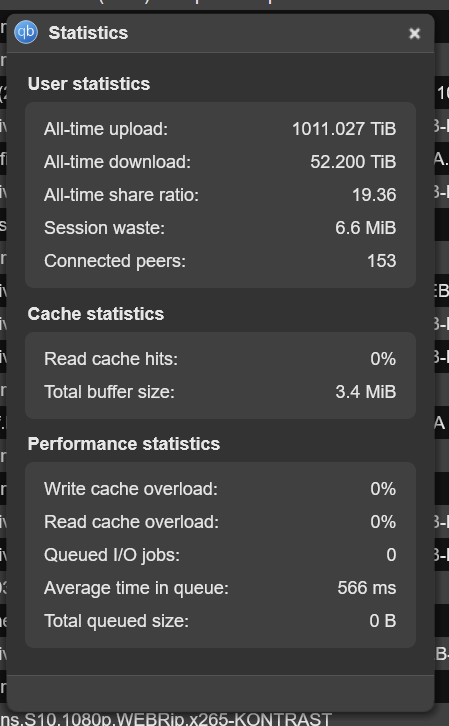Select the Total queued size label
Viewport: 449px width, 726px height.
tap(116, 621)
